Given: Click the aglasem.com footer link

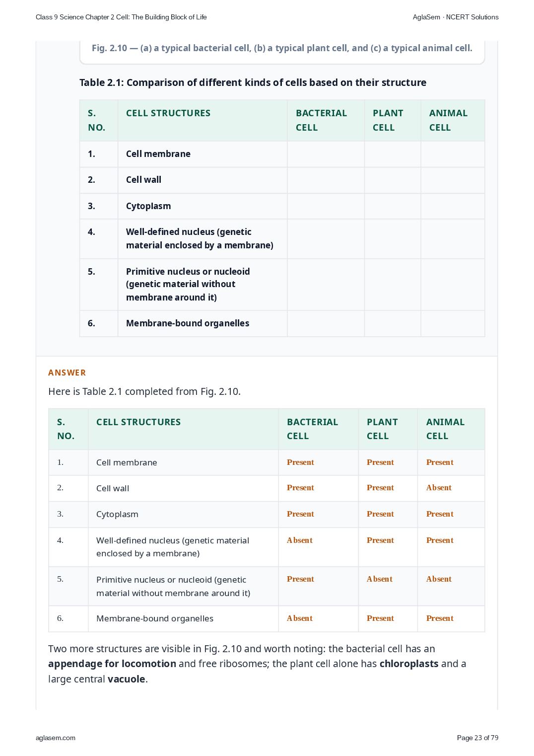Looking at the screenshot, I should pos(56,738).
